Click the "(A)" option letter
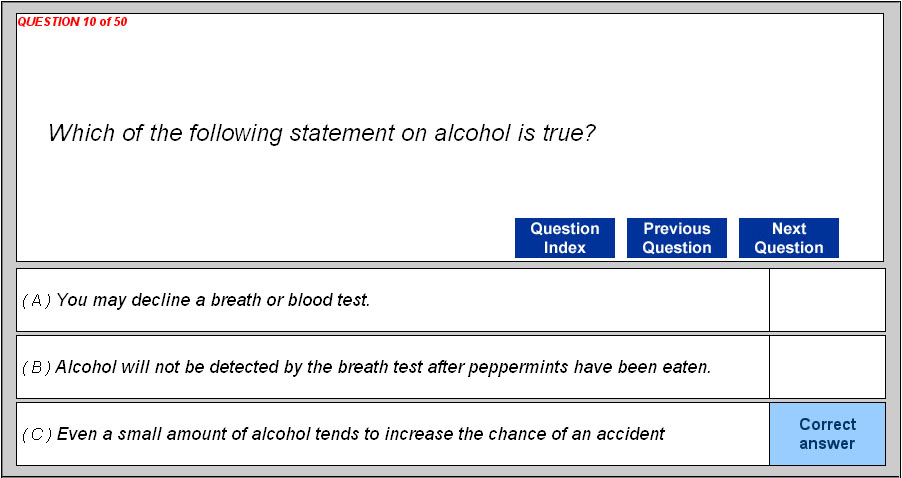This screenshot has height=478, width=902. [x=36, y=300]
